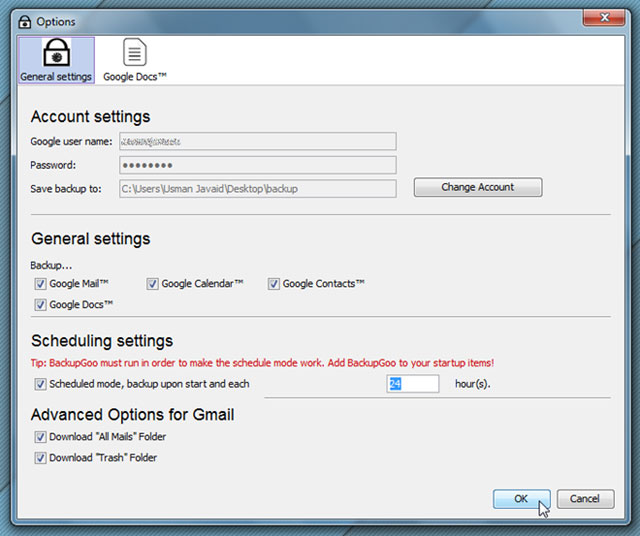Viewport: 640px width, 536px height.
Task: Click the lock icon in title bar
Action: [x=24, y=22]
